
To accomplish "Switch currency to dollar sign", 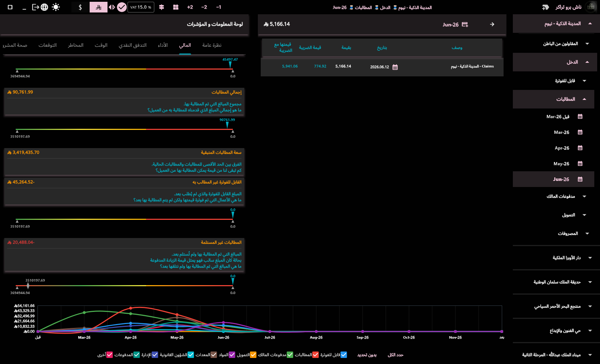I will (x=80, y=7).
